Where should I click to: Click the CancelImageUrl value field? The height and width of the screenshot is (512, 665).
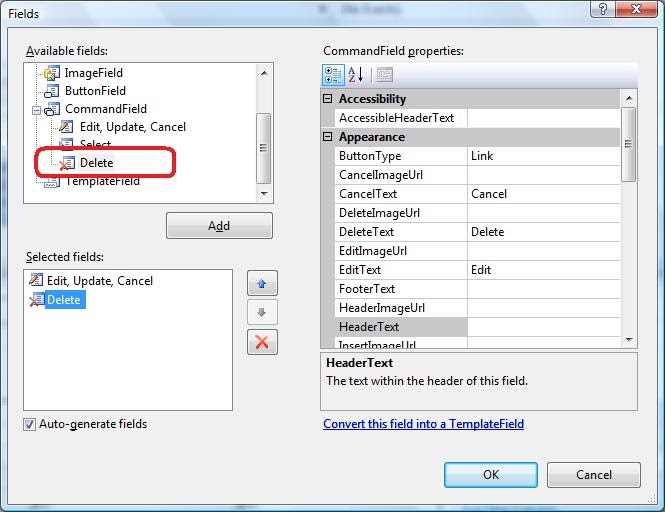(544, 175)
